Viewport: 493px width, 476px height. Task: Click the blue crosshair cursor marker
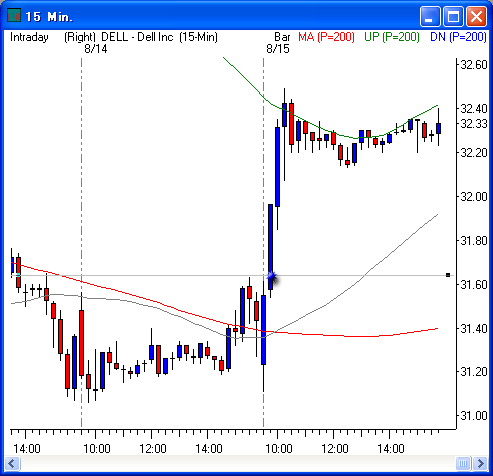pyautogui.click(x=272, y=276)
